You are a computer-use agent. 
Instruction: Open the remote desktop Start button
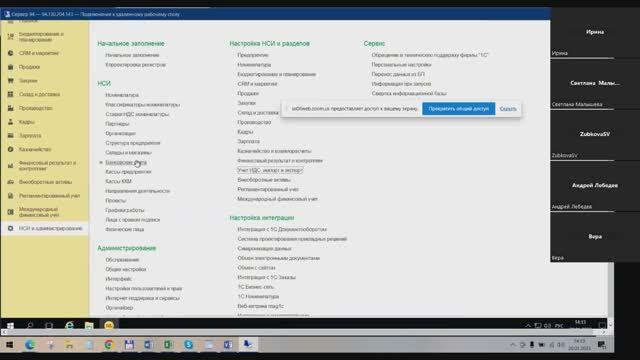[10, 325]
